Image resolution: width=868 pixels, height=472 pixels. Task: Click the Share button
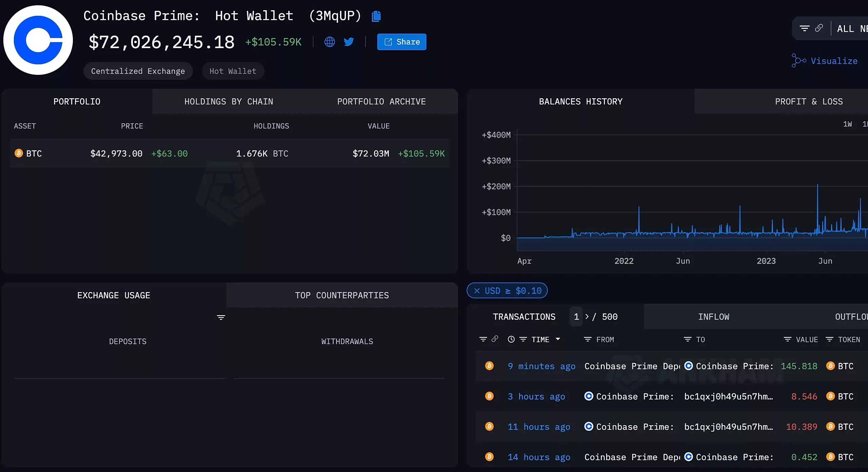coord(402,42)
